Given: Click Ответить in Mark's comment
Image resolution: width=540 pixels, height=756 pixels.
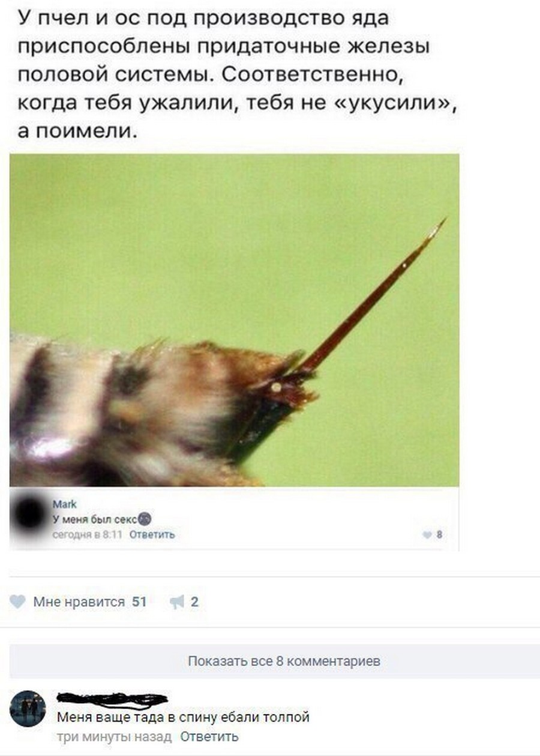Looking at the screenshot, I should point(153,534).
